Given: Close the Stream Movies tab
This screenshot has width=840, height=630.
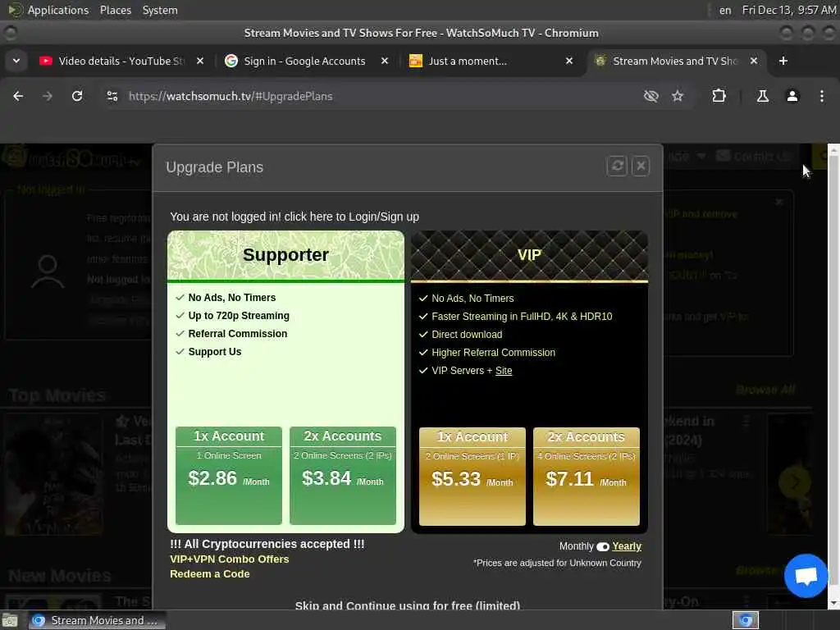Looking at the screenshot, I should point(754,61).
